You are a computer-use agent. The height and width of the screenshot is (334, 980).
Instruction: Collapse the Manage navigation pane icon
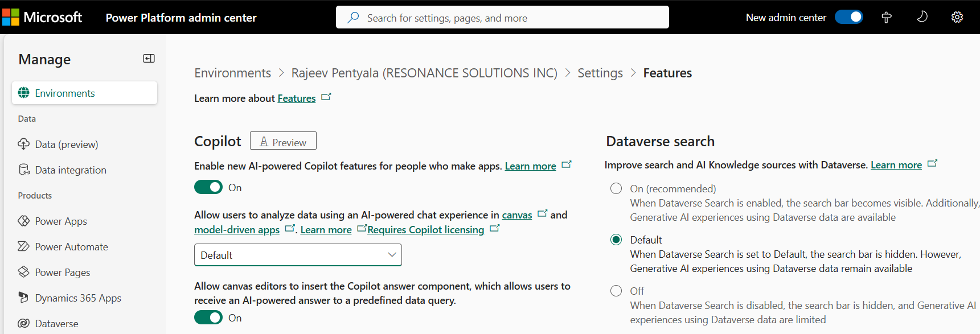pos(149,59)
